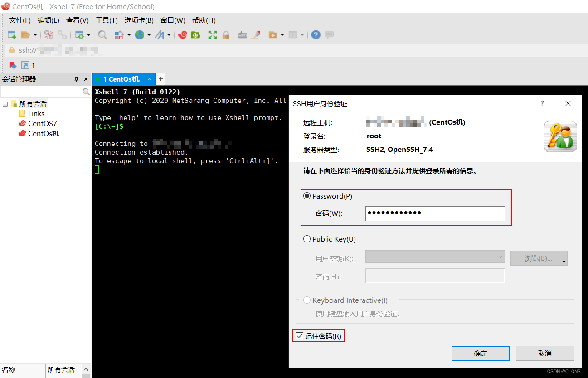Create a new session from the toolbar

click(x=11, y=35)
